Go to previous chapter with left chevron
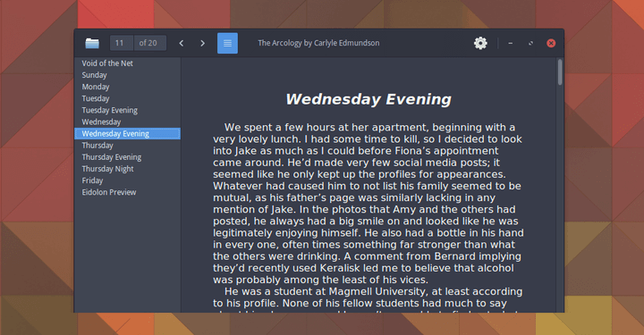This screenshot has width=644, height=335. point(181,43)
